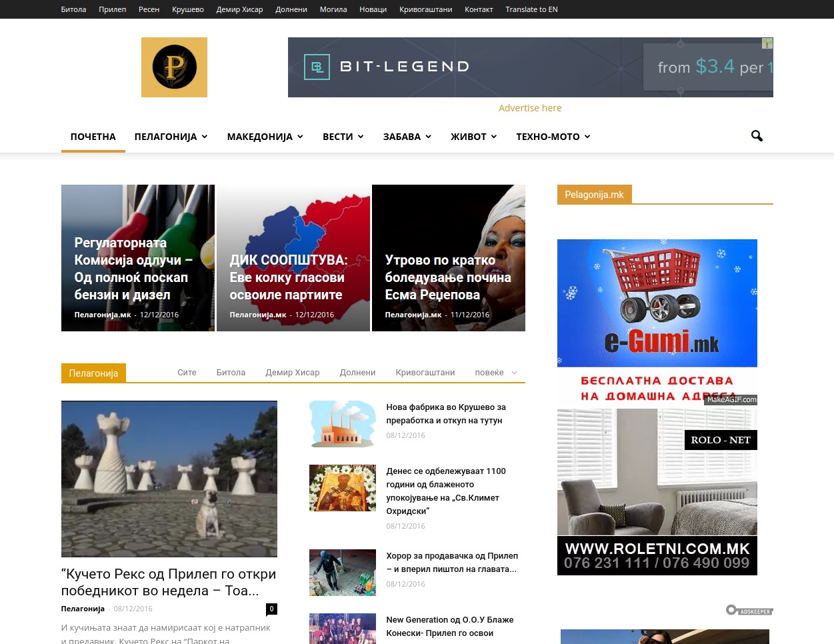Click the factory thumbnail for the Крушево article

(342, 424)
